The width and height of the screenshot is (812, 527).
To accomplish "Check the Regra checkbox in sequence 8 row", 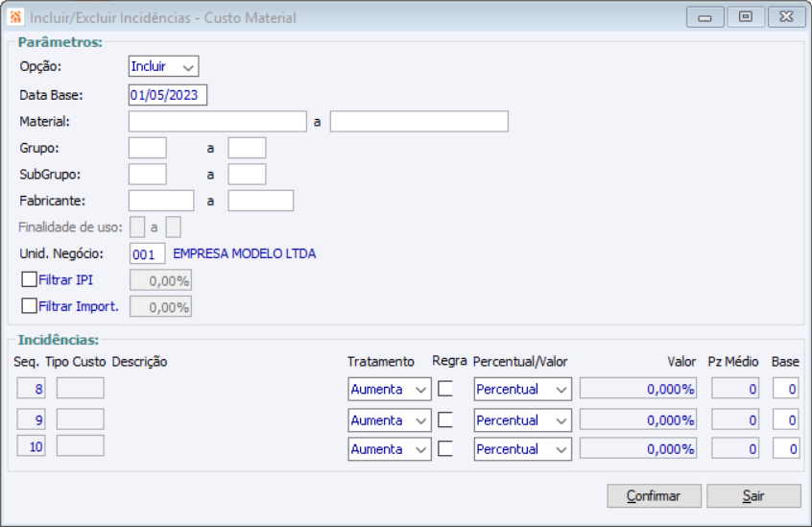I will pos(445,388).
